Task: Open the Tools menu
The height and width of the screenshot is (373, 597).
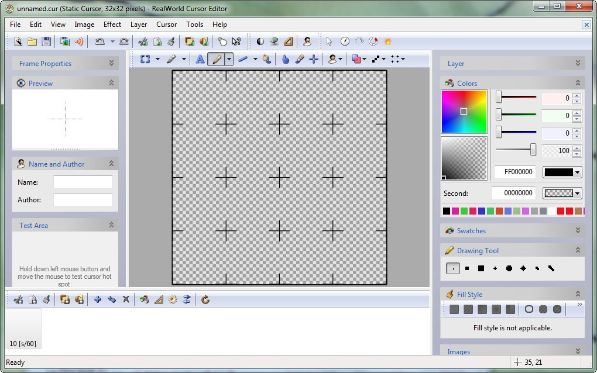Action: coord(195,24)
